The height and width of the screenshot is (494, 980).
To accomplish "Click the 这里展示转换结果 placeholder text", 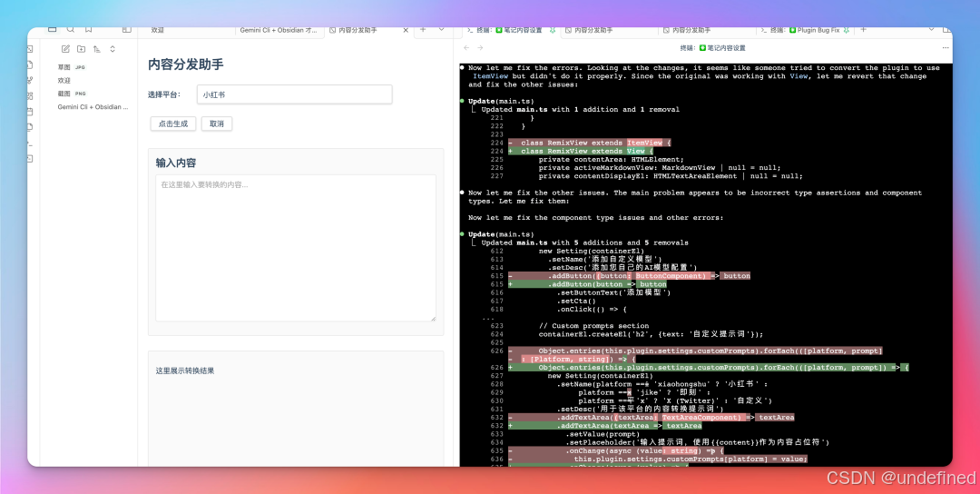I will point(185,370).
